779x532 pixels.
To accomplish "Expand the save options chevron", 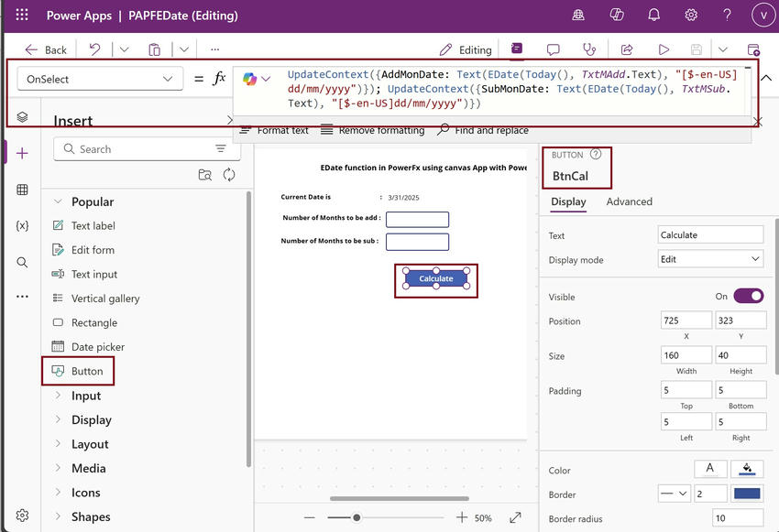I will coord(723,49).
